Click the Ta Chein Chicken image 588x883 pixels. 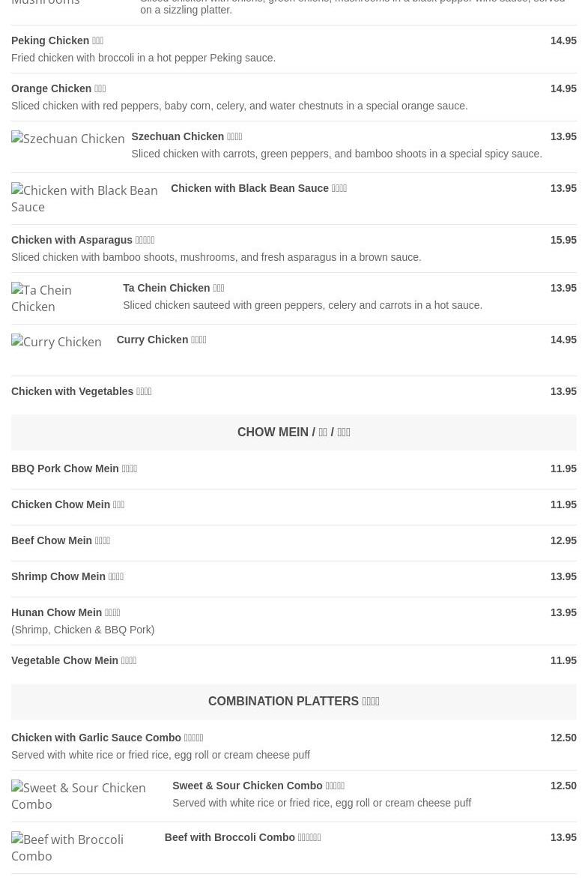point(60,298)
